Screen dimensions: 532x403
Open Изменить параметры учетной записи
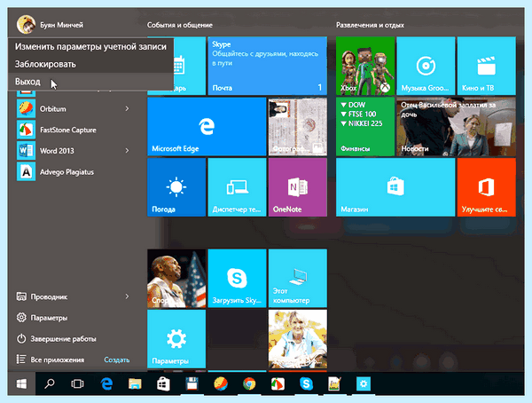91,46
